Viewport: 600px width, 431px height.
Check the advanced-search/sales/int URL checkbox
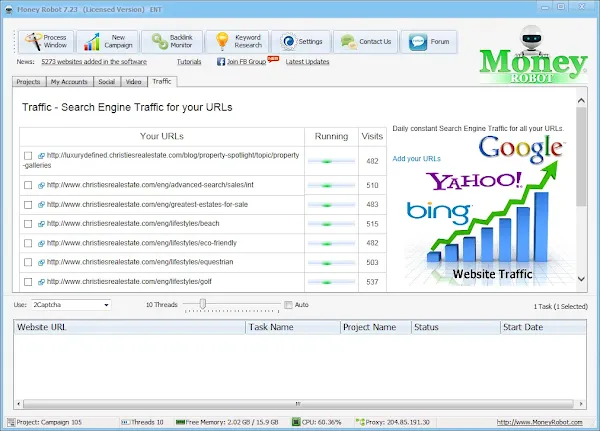pos(28,185)
